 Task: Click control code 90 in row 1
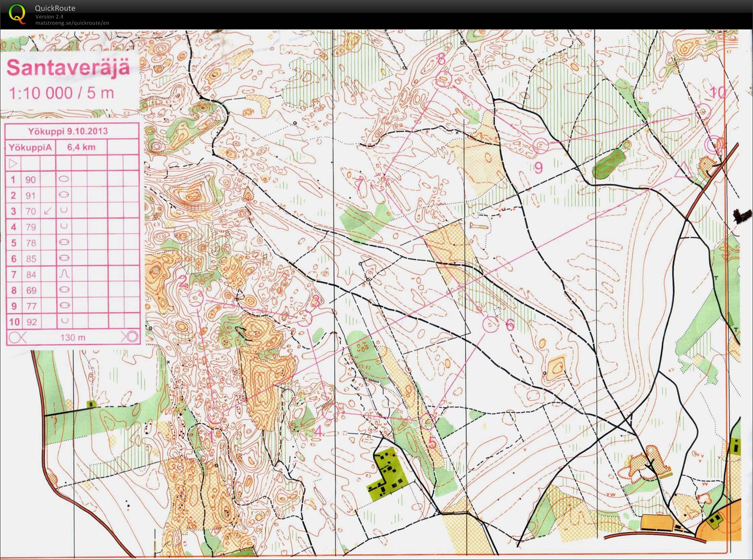pyautogui.click(x=30, y=180)
